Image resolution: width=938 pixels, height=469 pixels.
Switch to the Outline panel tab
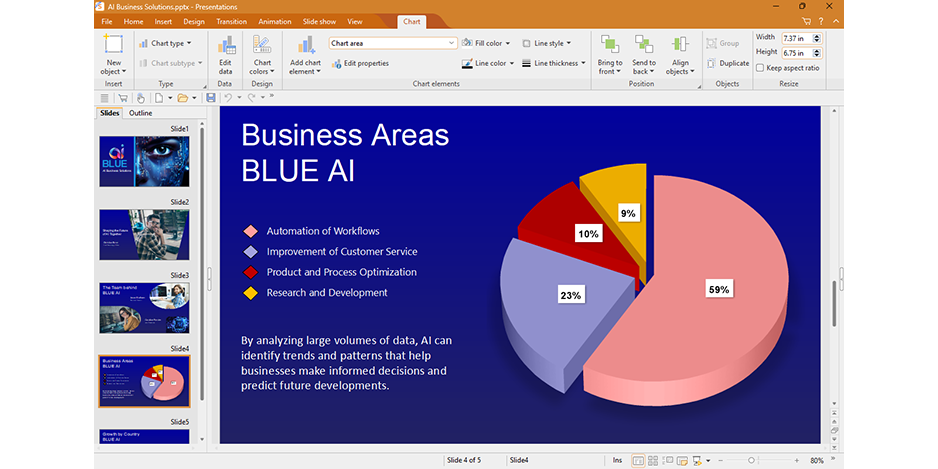point(141,113)
